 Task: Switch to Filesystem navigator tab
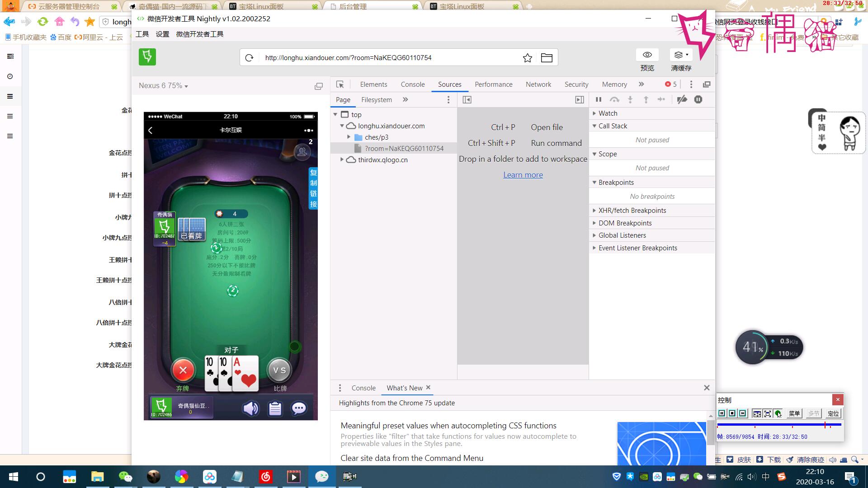377,100
